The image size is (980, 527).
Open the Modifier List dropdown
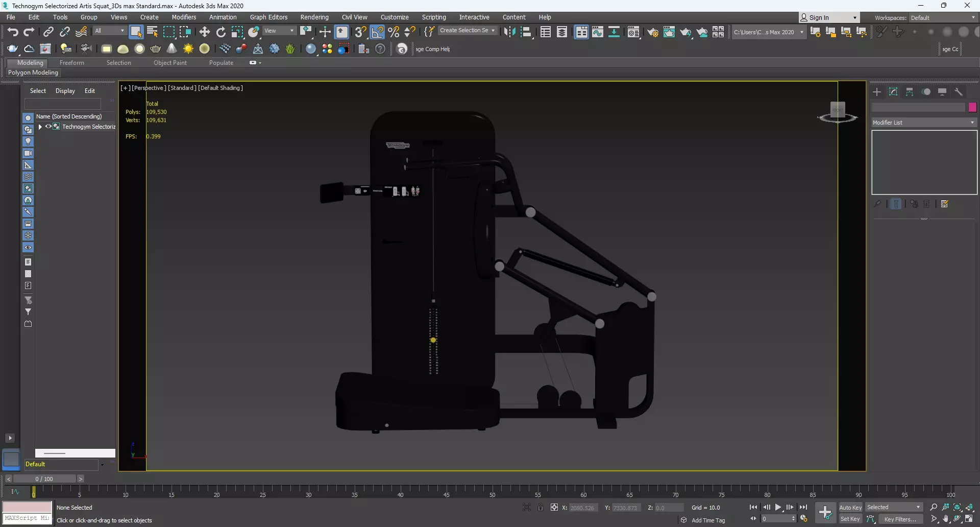click(924, 123)
